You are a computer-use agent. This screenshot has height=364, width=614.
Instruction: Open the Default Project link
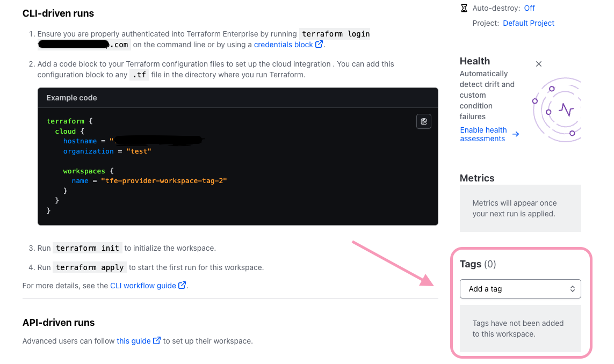529,23
